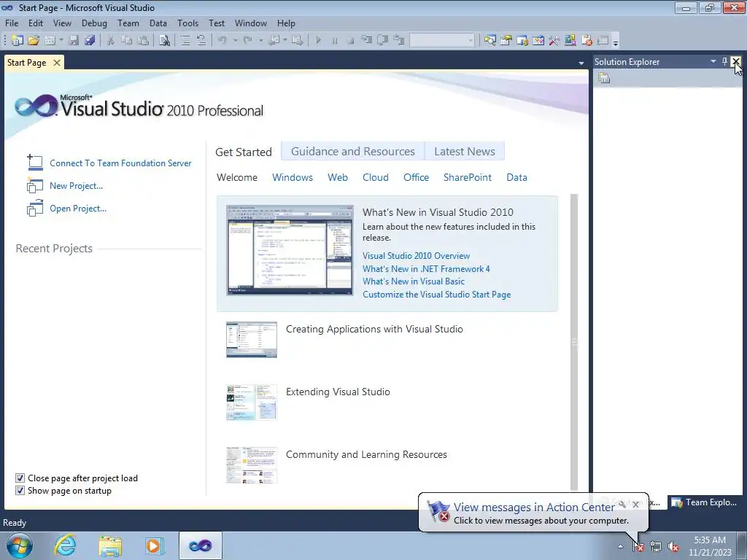
Task: Click the Uncomment lines toolbar icon
Action: pos(201,41)
